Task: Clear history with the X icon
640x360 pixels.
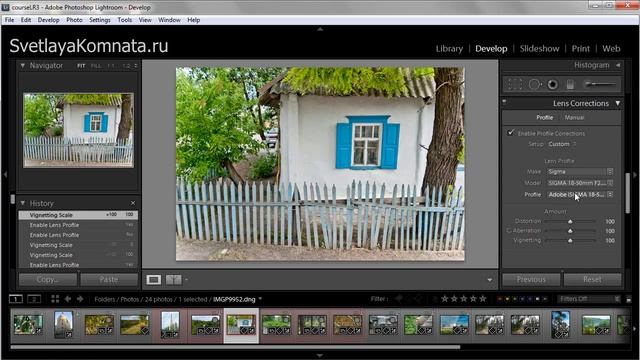Action: point(133,203)
